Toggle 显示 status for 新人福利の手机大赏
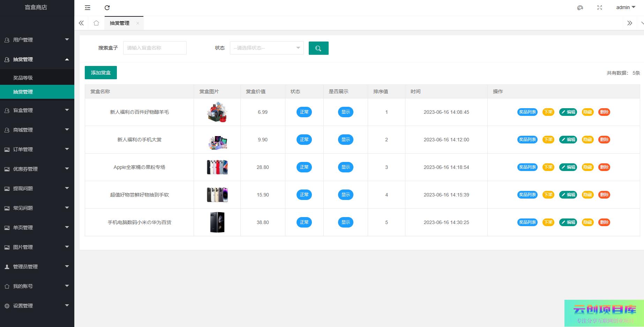Screen dimensions: 644x327 pyautogui.click(x=345, y=140)
